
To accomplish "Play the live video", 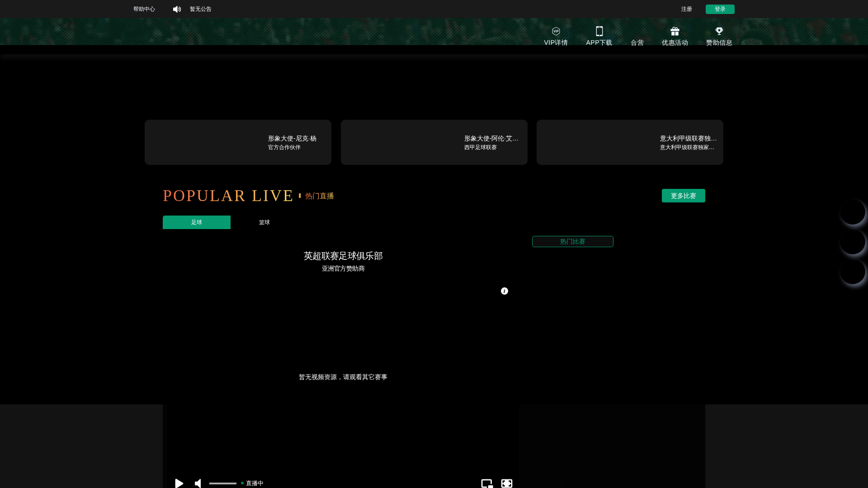I will pos(179,483).
